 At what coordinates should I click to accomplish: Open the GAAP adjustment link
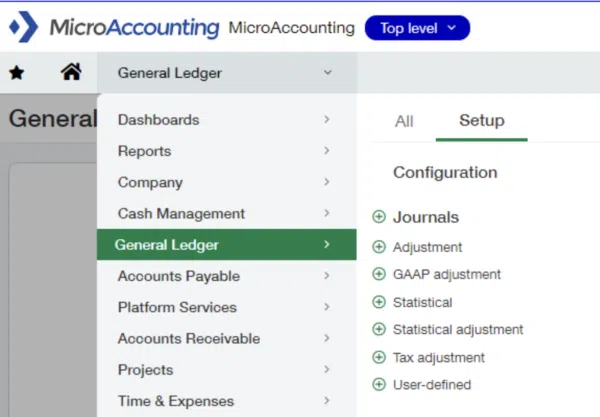coord(447,274)
